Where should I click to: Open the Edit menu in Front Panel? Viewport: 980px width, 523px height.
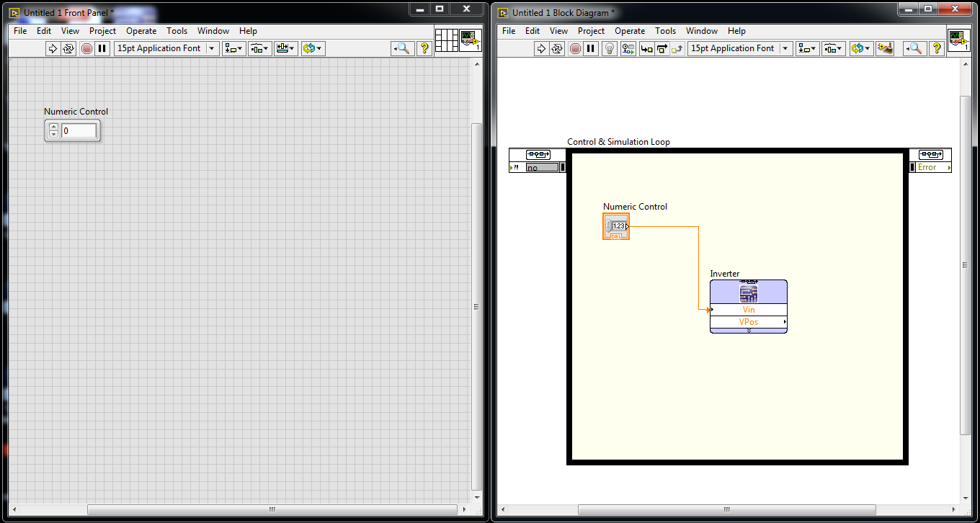click(44, 31)
